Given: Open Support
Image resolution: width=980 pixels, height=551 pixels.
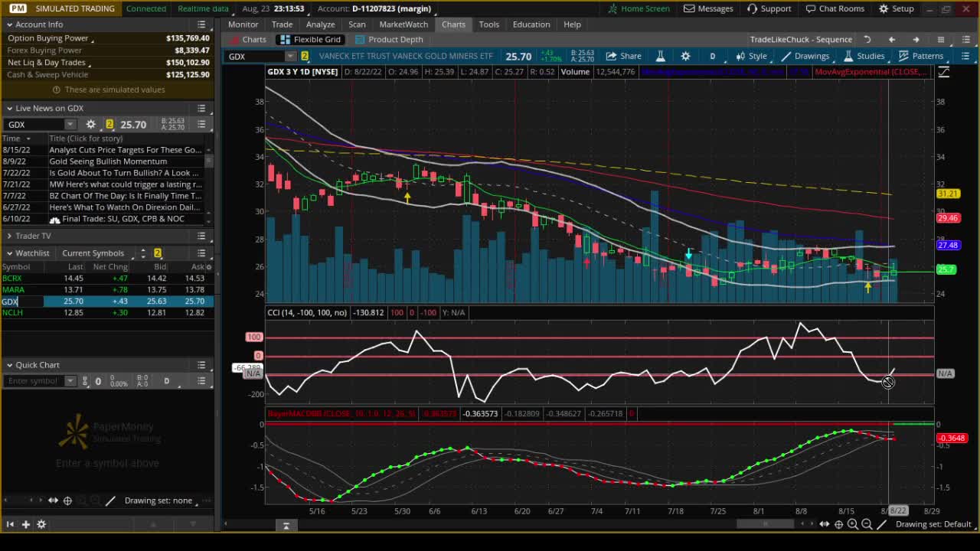Looking at the screenshot, I should tap(769, 8).
